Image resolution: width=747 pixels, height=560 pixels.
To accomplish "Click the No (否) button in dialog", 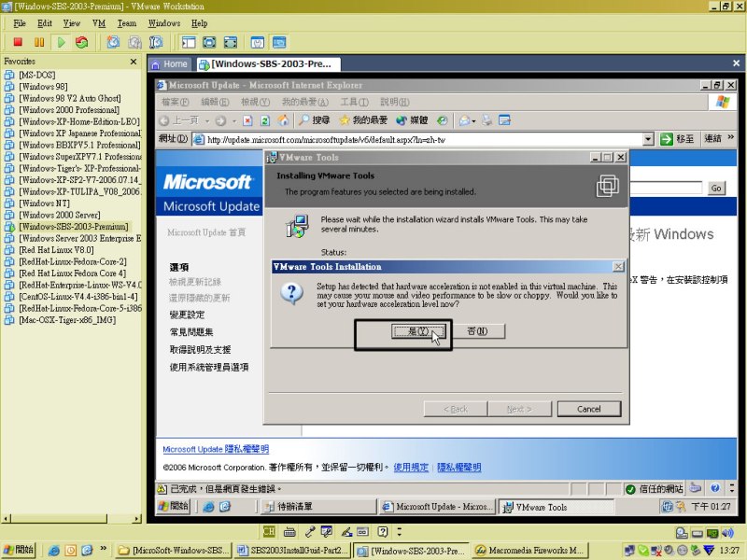I will tap(477, 331).
